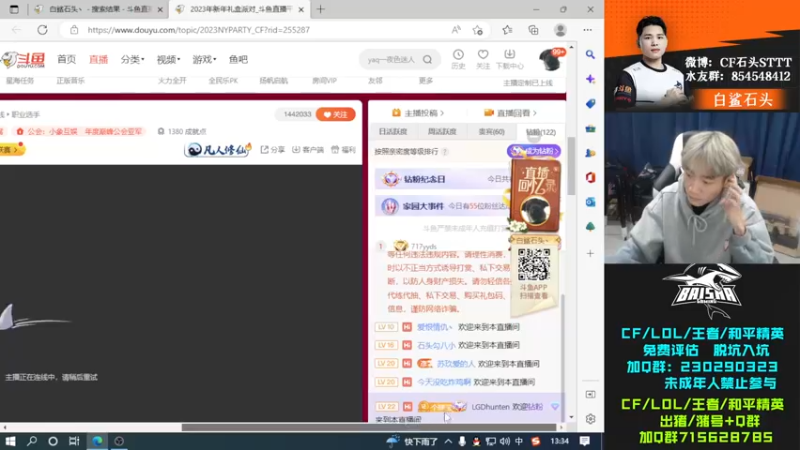
Task: Click the horizontal page scrollbar
Action: (x=368, y=428)
